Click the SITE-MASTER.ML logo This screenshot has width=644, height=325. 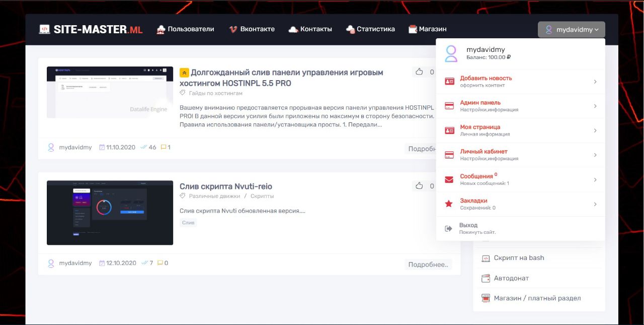(x=91, y=29)
